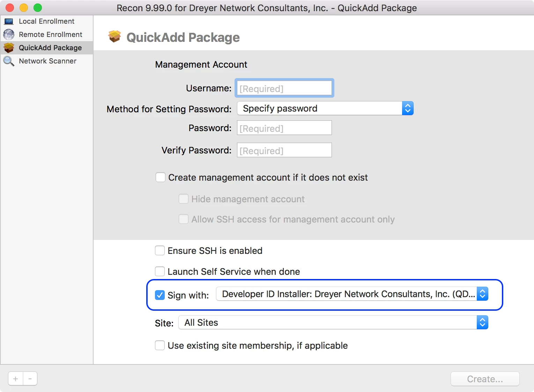Open the Sign with certificate dropdown

click(352, 294)
